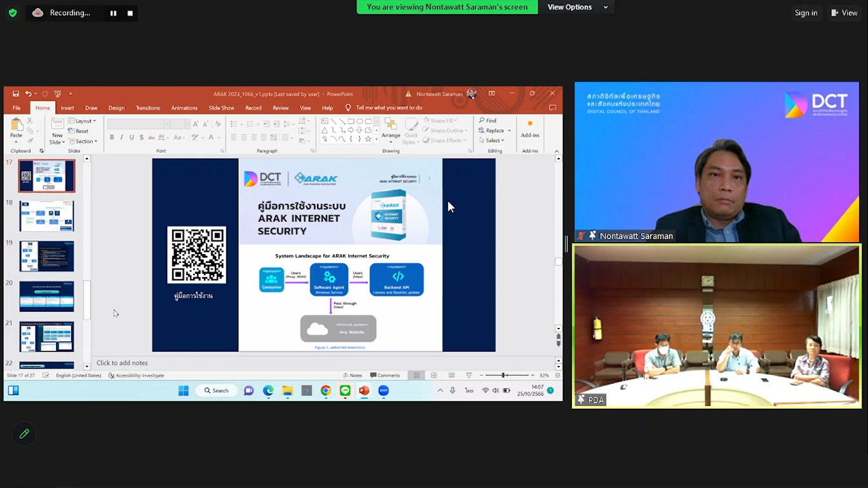Click the zoom in plus button

pyautogui.click(x=532, y=376)
